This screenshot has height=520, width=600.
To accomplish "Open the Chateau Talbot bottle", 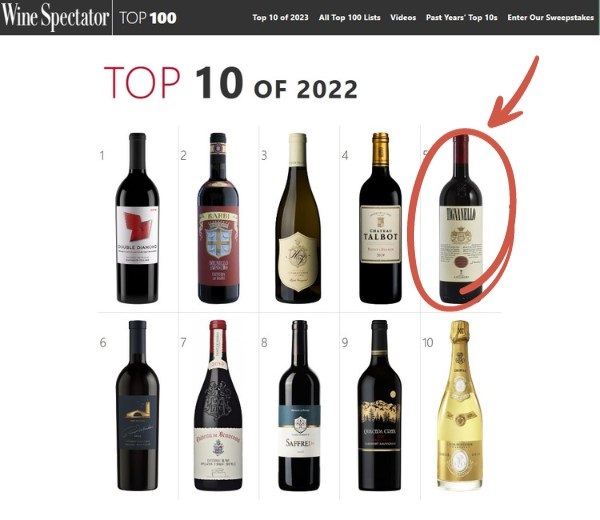I will (380, 218).
